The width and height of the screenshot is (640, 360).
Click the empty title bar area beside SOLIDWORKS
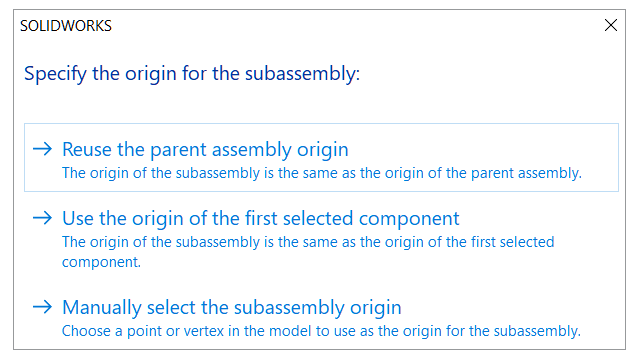pos(355,25)
